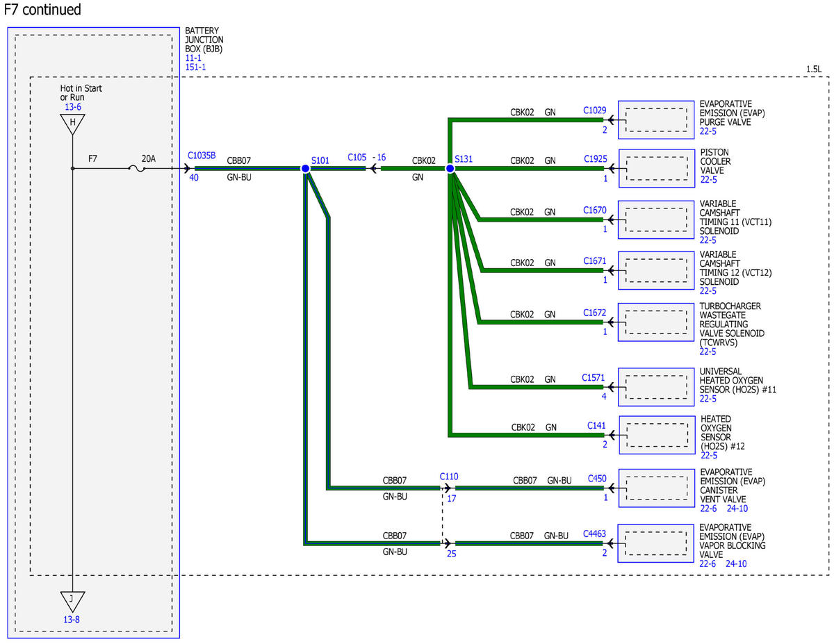Open connector C1672 reference
Screen dimensions: 834x644
pyautogui.click(x=595, y=312)
